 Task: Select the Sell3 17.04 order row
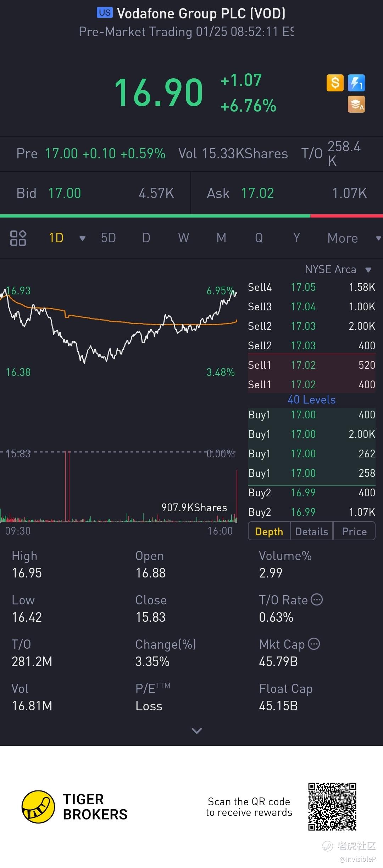pos(312,307)
